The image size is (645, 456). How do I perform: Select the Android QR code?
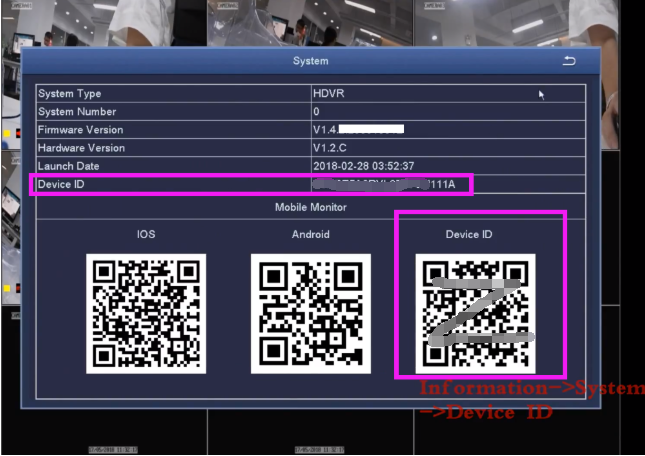coord(311,314)
